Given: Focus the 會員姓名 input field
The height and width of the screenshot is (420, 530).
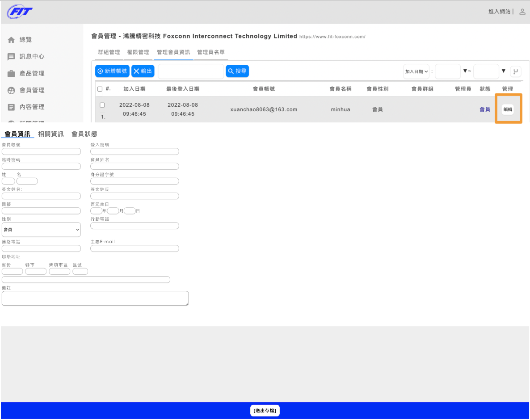Looking at the screenshot, I should tap(135, 167).
